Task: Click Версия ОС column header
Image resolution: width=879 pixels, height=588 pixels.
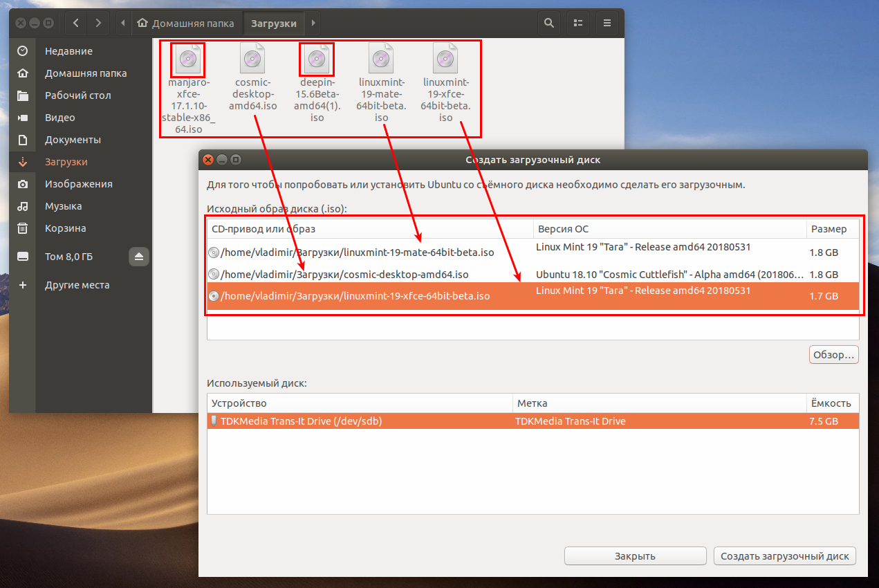Action: point(669,229)
